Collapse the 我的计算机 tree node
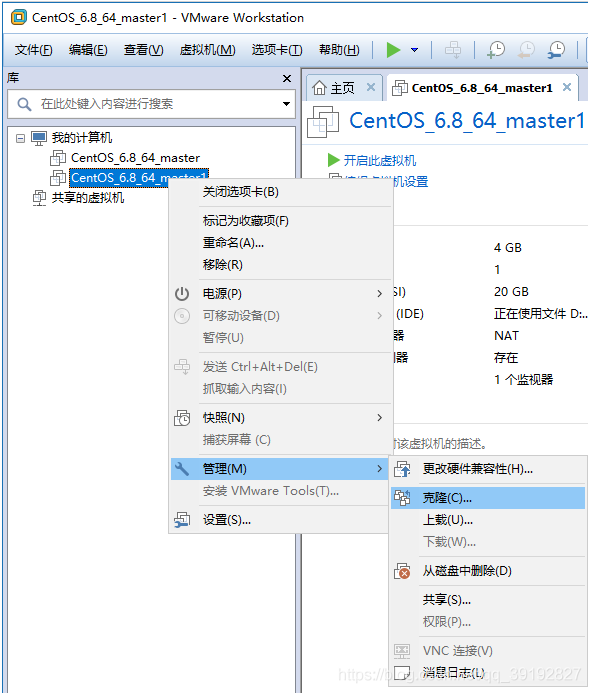This screenshot has height=693, width=591. (x=20, y=138)
